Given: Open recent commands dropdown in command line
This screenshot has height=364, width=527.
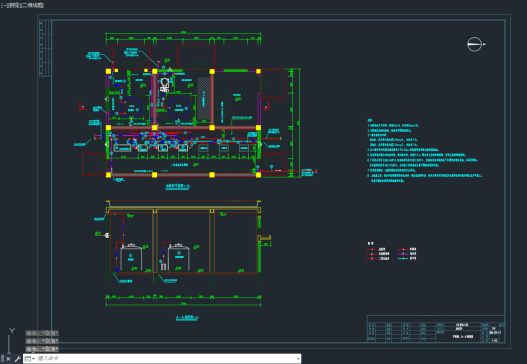Looking at the screenshot, I should click(x=30, y=359).
